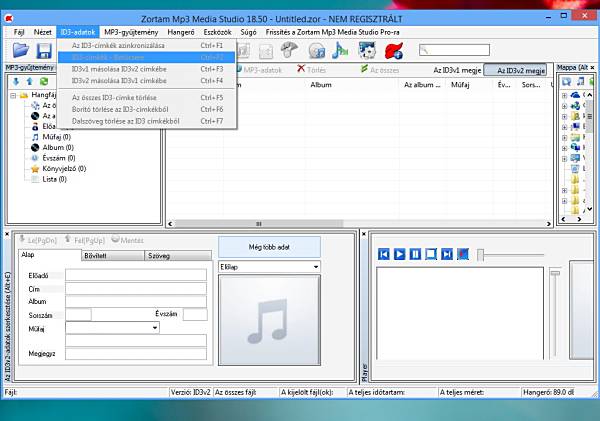
Task: Toggle the Az ID3v1 megje view
Action: coord(457,70)
